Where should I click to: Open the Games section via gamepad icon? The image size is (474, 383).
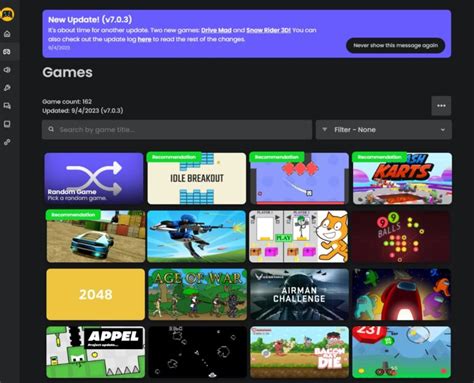coord(7,52)
